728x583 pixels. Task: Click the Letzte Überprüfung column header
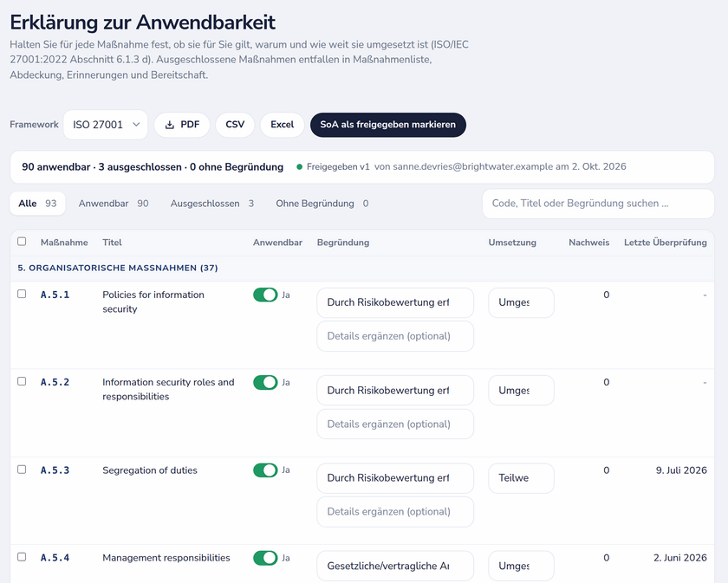(666, 243)
